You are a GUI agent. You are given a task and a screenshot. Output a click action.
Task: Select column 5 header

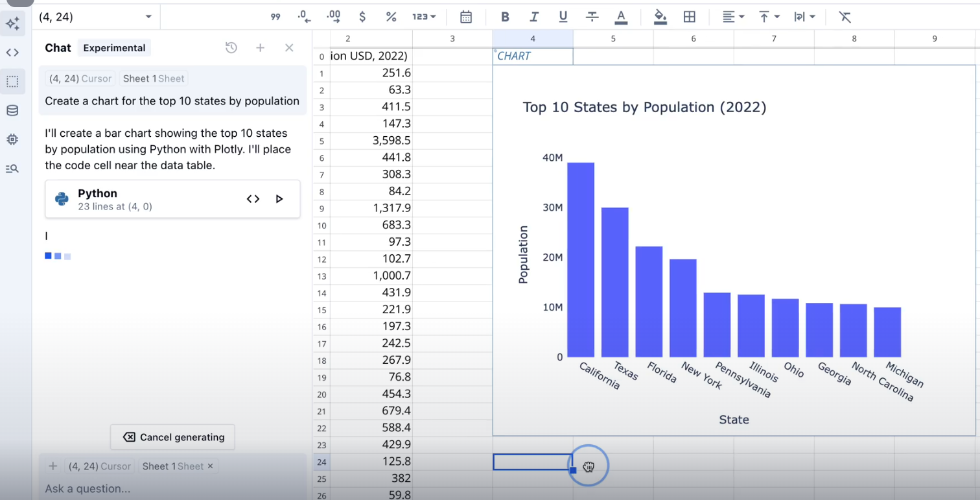coord(612,39)
